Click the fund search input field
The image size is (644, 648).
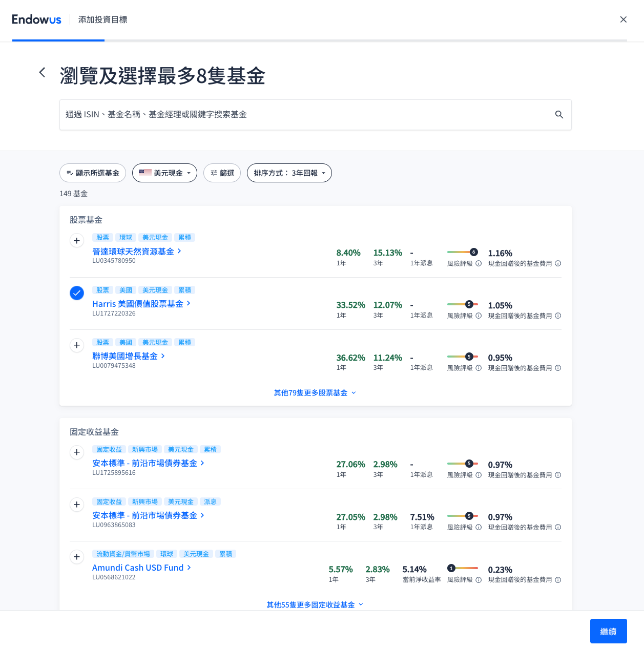[307, 115]
